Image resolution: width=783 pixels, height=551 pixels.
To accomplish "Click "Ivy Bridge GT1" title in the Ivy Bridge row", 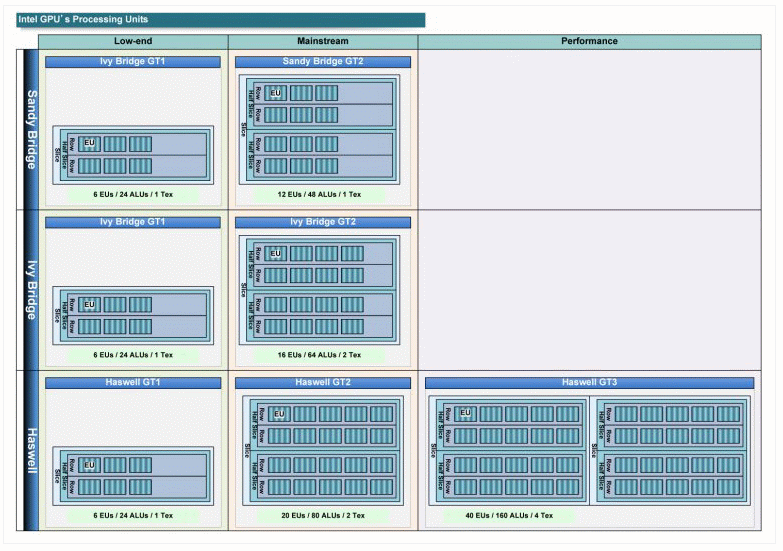I will point(133,222).
